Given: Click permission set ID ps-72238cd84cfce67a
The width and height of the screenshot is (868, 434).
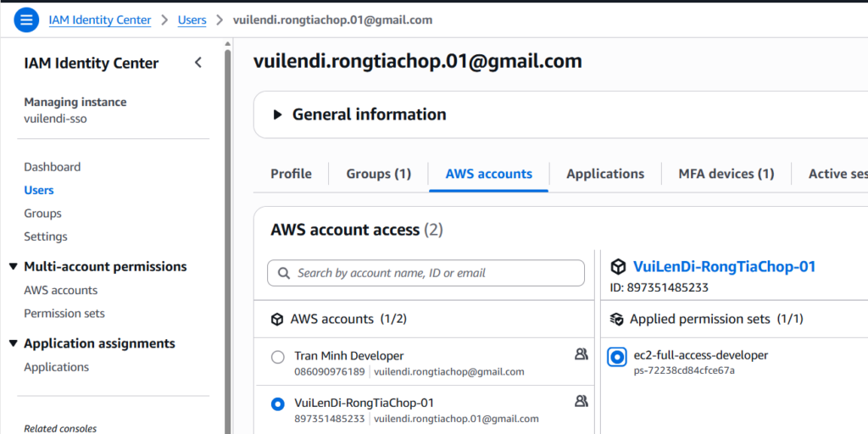Looking at the screenshot, I should click(x=684, y=370).
